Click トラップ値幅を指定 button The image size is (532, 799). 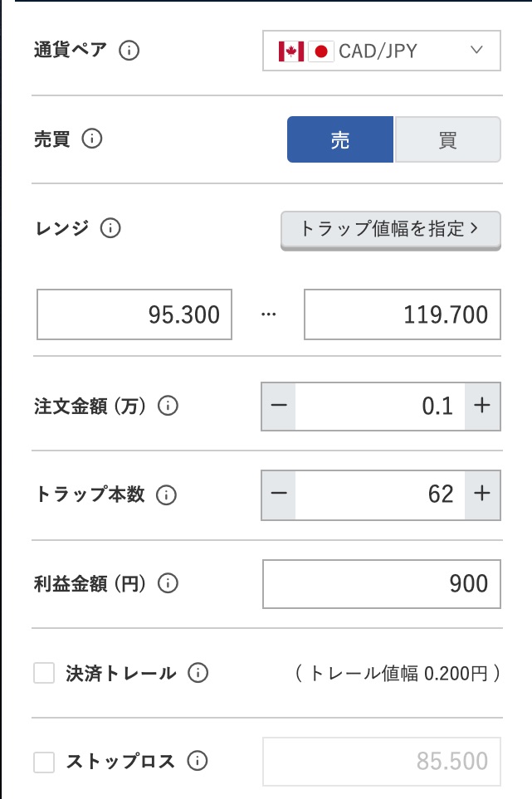point(390,229)
